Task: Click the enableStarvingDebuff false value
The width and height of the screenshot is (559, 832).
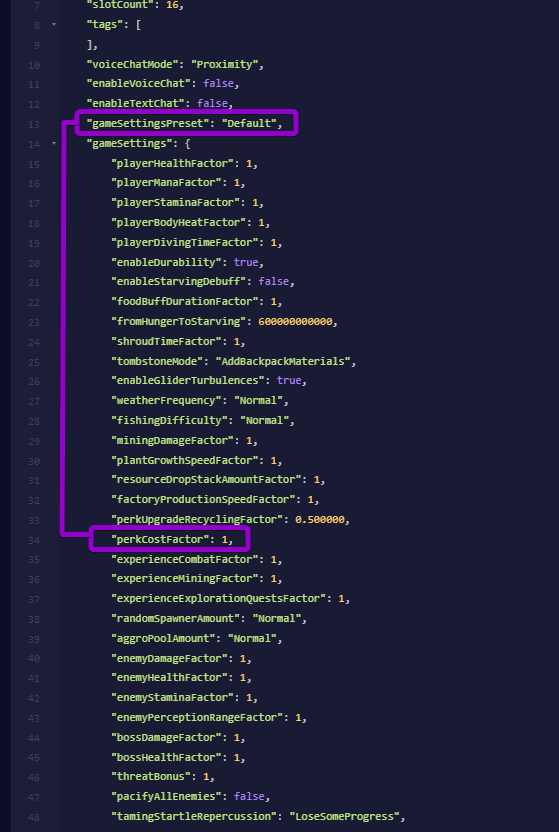Action: [x=274, y=281]
